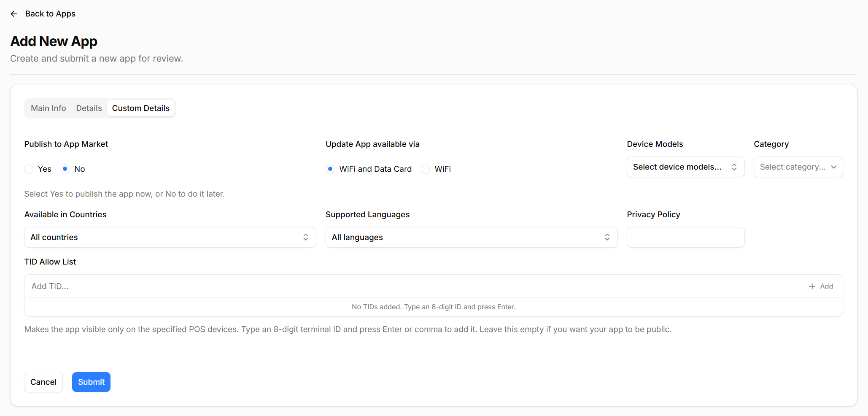Image resolution: width=868 pixels, height=416 pixels.
Task: Open the Select device models dropdown
Action: tap(685, 167)
